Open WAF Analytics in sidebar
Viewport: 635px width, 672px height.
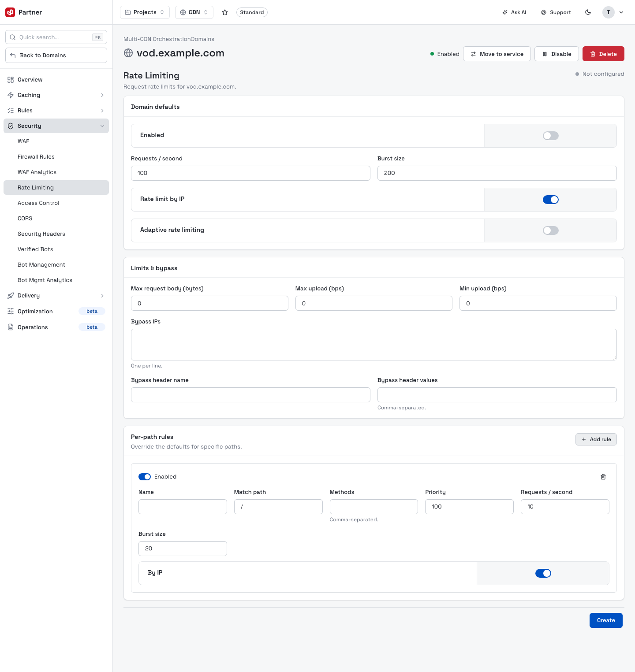click(56, 172)
